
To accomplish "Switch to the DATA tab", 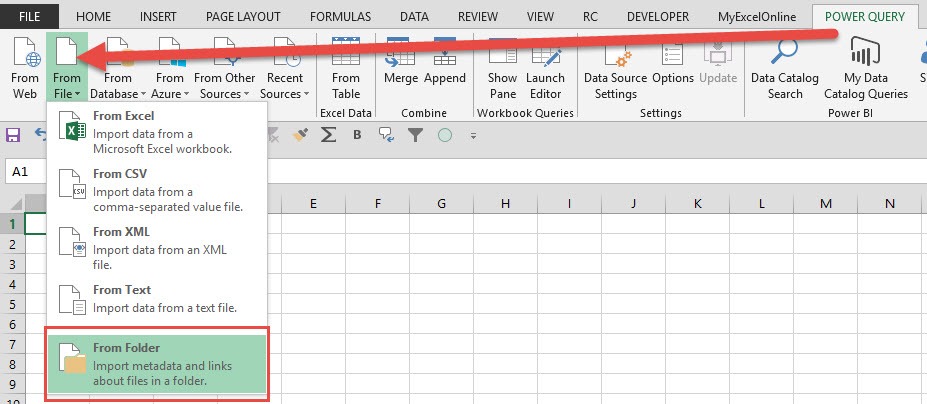I will (414, 17).
